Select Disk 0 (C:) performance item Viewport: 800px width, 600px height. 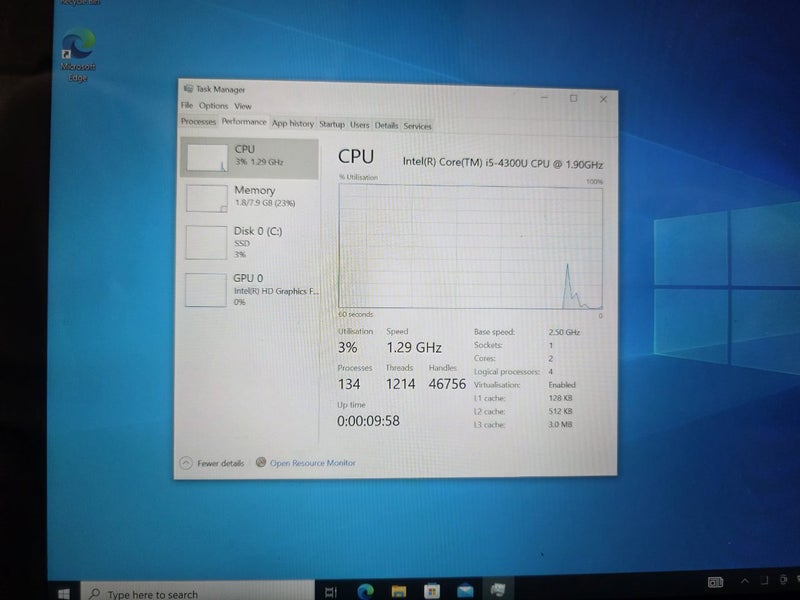click(x=248, y=241)
